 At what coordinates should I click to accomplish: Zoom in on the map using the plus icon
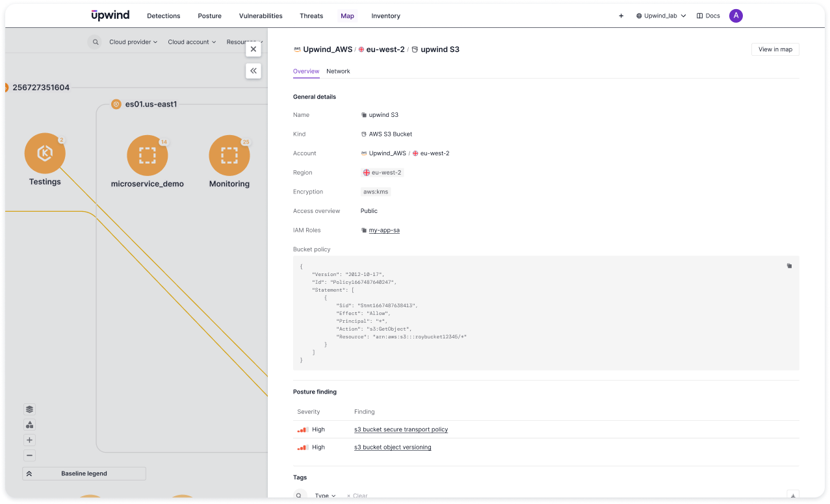[x=29, y=440]
